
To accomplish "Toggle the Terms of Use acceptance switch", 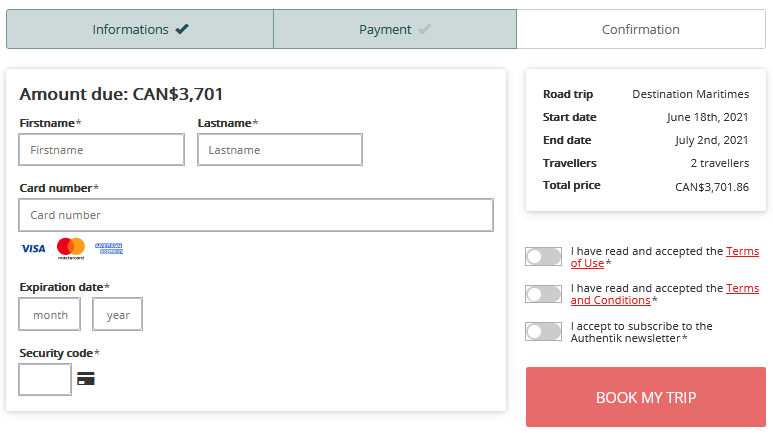I will tap(543, 256).
